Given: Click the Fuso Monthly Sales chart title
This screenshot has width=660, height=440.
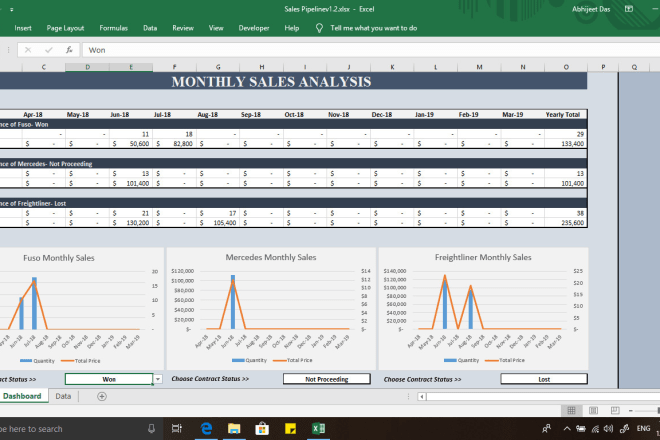Looking at the screenshot, I should (x=59, y=258).
